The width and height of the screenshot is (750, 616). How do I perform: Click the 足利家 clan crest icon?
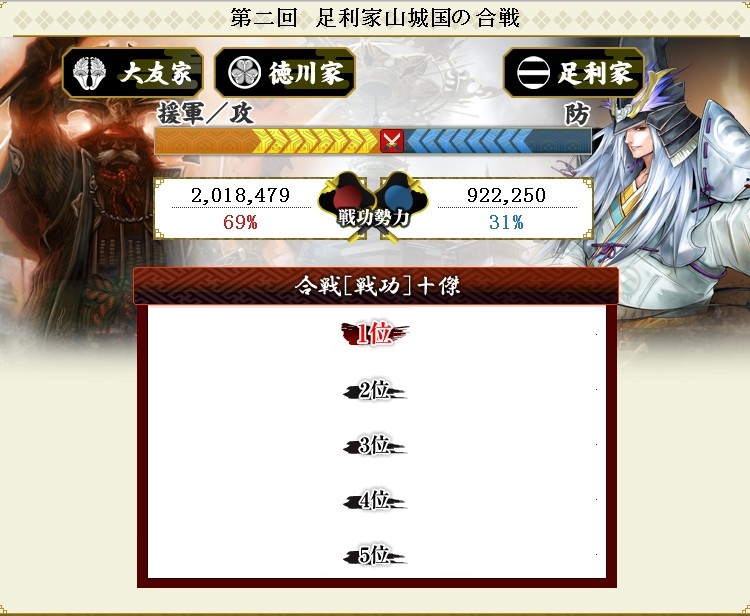pyautogui.click(x=533, y=73)
